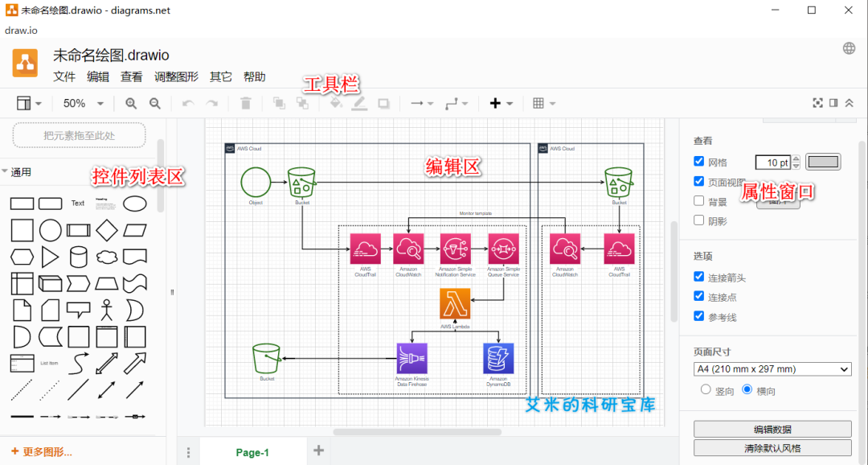Select the ellipse shape in the 通用 palette
The height and width of the screenshot is (465, 868).
click(x=134, y=203)
